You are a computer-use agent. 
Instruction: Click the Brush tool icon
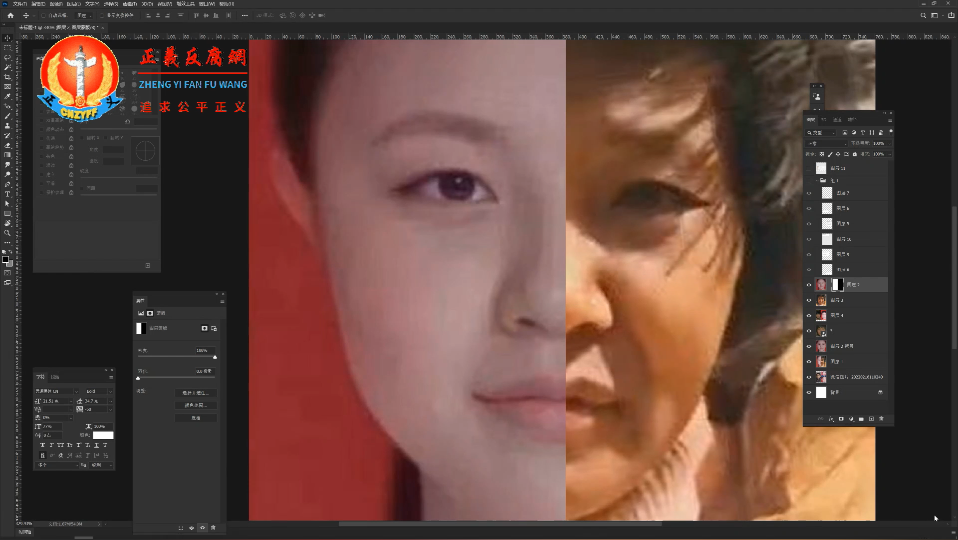[x=7, y=116]
